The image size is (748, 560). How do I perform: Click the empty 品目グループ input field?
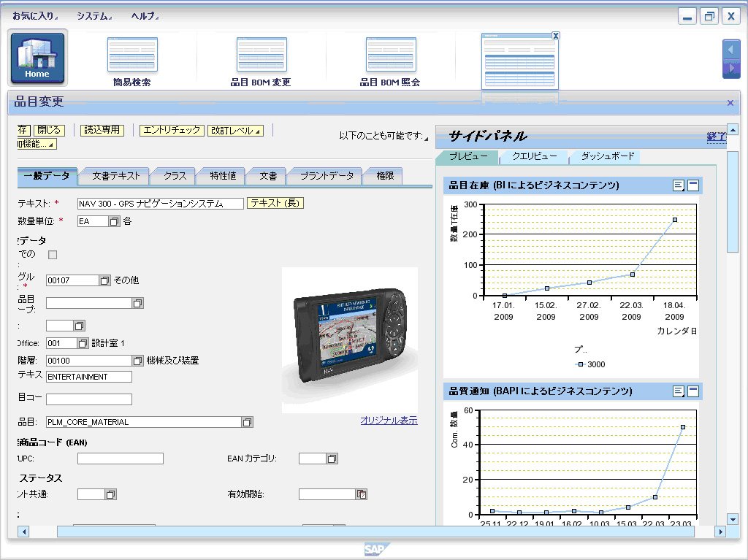88,303
